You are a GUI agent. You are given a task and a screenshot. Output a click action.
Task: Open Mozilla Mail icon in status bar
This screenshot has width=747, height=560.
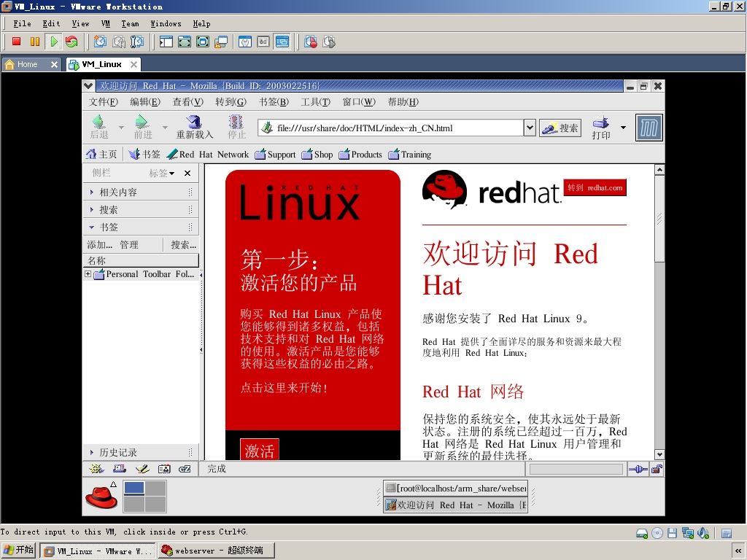120,469
